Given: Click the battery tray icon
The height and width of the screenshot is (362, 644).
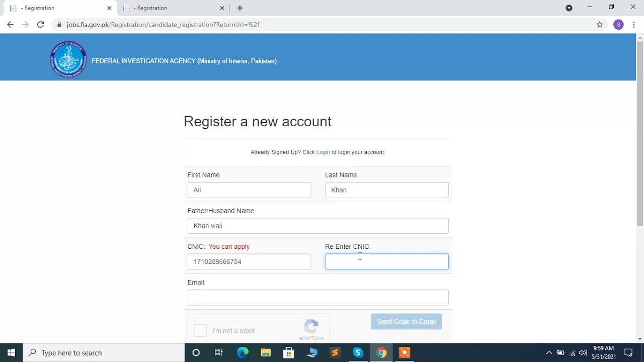Looking at the screenshot, I should [x=560, y=352].
